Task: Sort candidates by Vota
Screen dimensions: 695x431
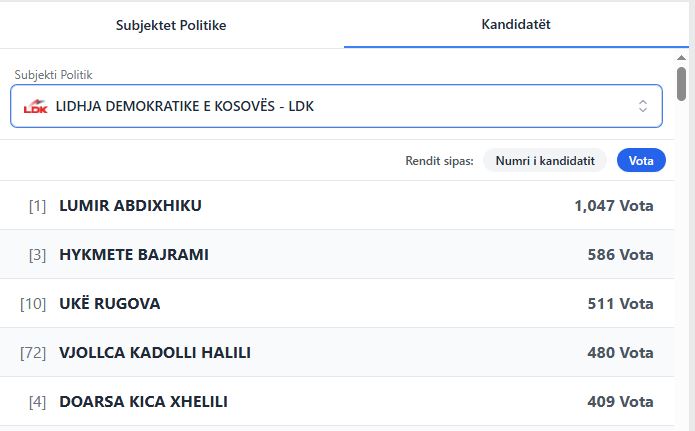Action: pos(641,160)
